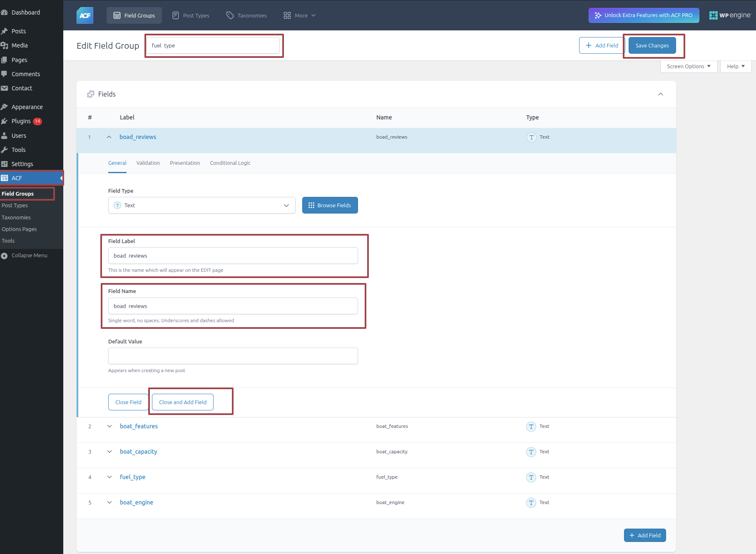Image resolution: width=756 pixels, height=554 pixels.
Task: Click the WP Engine logo
Action: click(x=730, y=15)
